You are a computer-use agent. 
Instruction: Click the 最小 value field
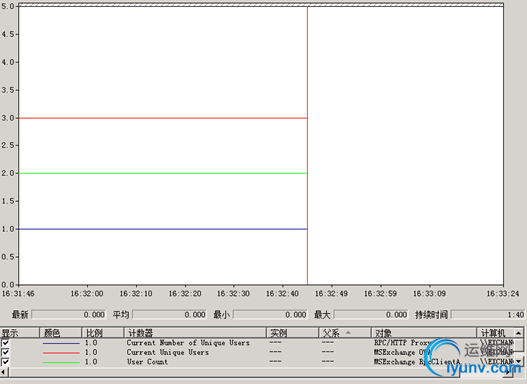270,315
